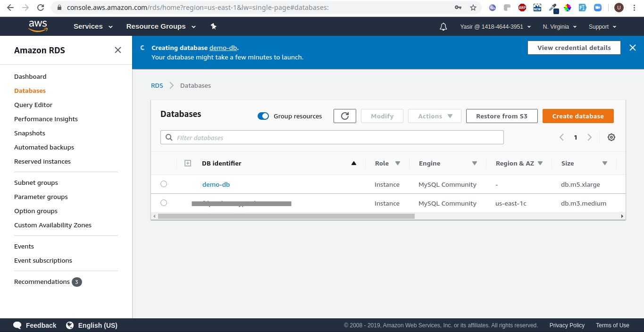Image resolution: width=644 pixels, height=332 pixels.
Task: Bookmark page with the star icon
Action: (x=473, y=8)
